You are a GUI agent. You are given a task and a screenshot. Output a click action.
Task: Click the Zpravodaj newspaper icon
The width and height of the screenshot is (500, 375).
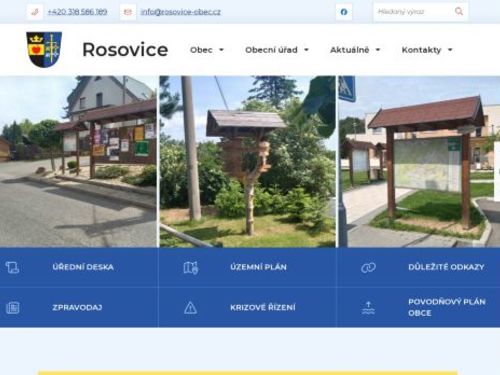13,307
